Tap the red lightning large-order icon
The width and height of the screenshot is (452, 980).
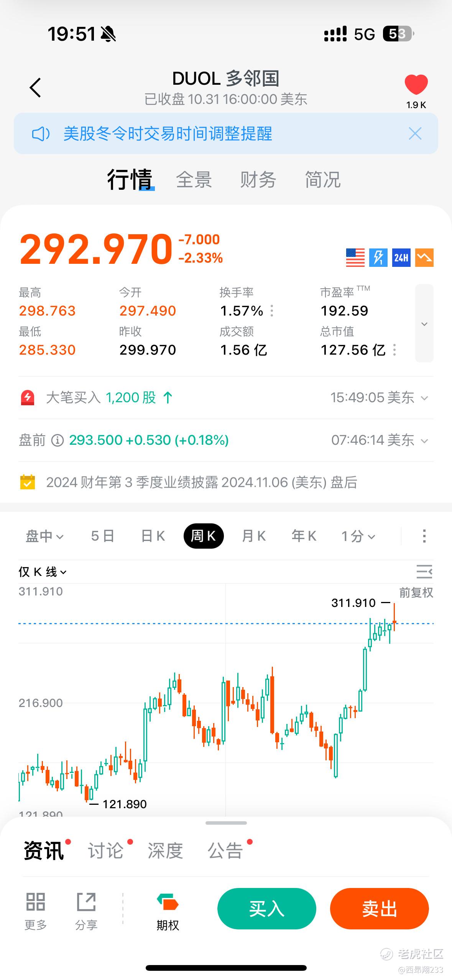coord(28,398)
